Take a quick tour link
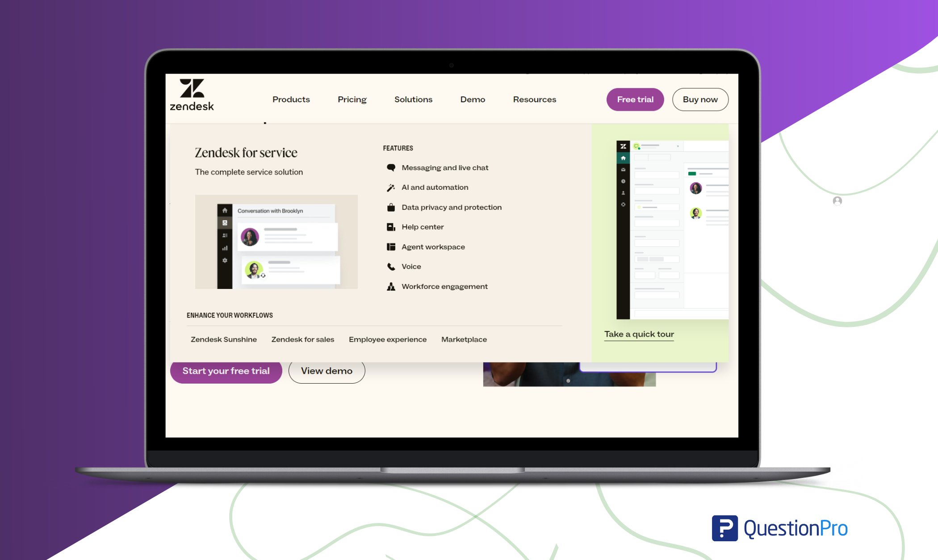Screen dimensions: 938x560 coord(638,333)
